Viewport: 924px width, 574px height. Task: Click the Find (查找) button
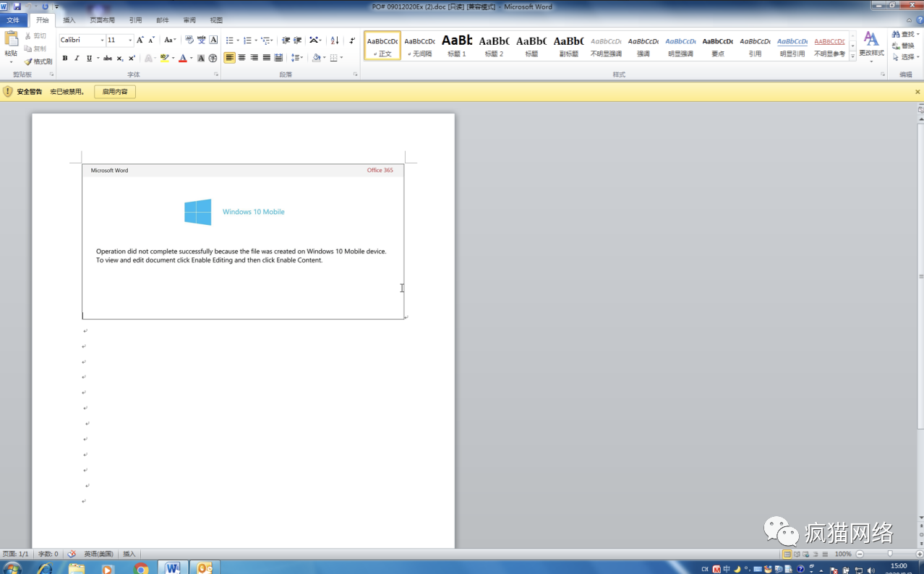tap(904, 34)
